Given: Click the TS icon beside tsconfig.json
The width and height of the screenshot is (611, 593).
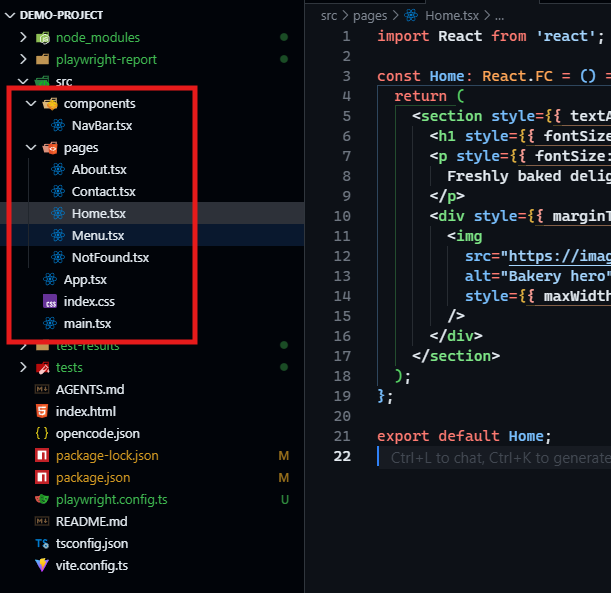Looking at the screenshot, I should (42, 544).
